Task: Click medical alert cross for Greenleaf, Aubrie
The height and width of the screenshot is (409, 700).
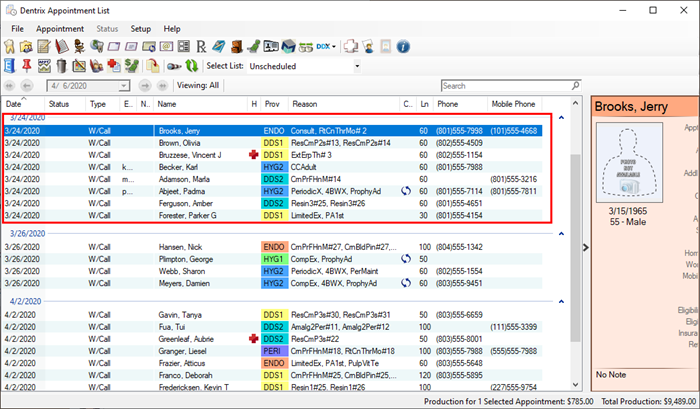Action: (x=254, y=339)
